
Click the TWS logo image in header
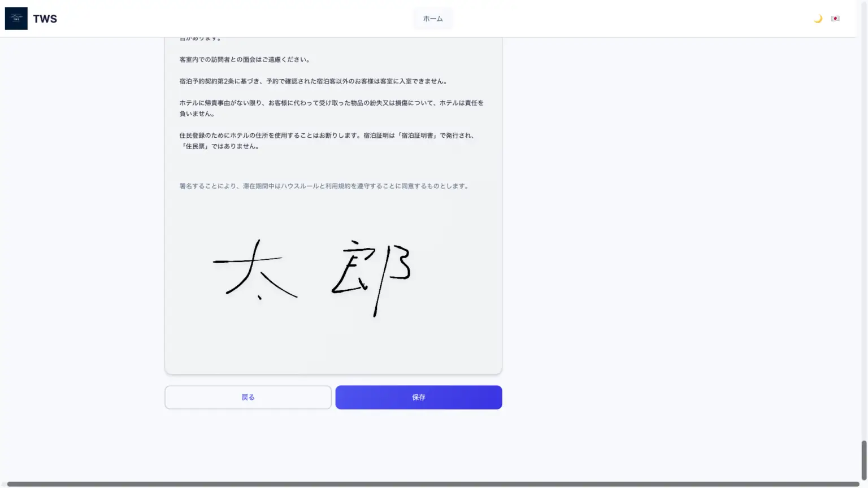(16, 19)
